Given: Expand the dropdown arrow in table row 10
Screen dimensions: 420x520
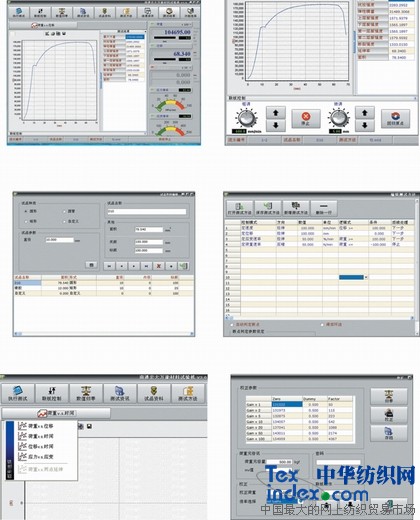Looking at the screenshot, I should (x=366, y=277).
